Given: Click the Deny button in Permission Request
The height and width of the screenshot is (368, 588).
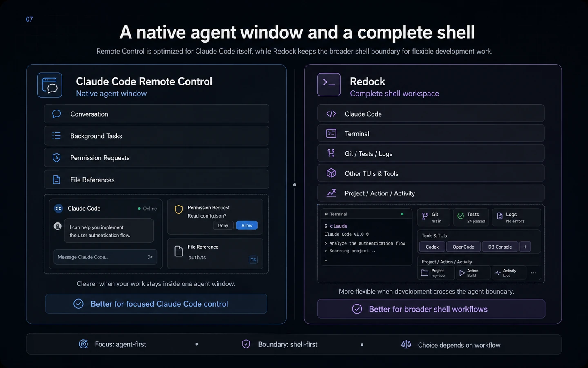Looking at the screenshot, I should coord(223,225).
